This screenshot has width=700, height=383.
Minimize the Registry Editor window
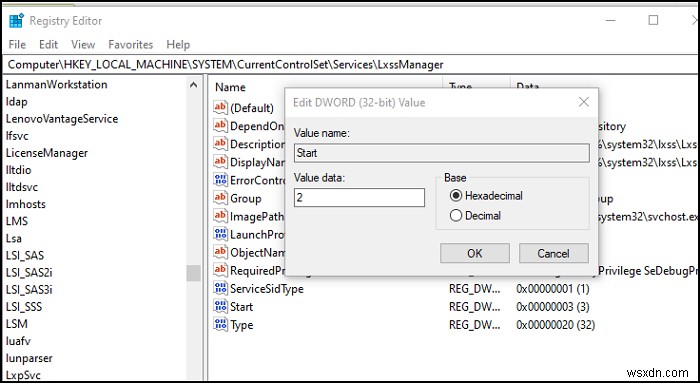tap(610, 20)
